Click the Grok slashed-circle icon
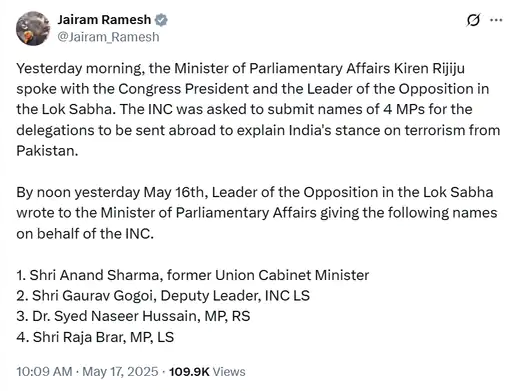This screenshot has height=391, width=512. click(473, 20)
